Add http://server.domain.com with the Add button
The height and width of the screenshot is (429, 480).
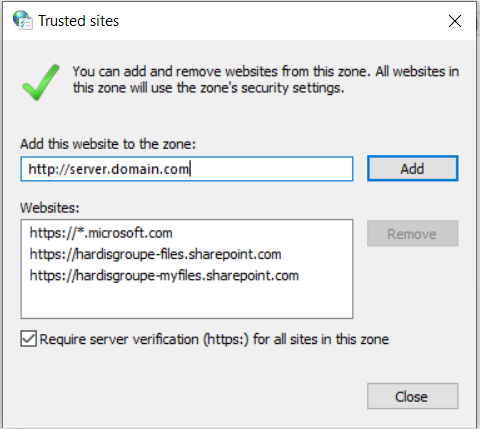413,169
